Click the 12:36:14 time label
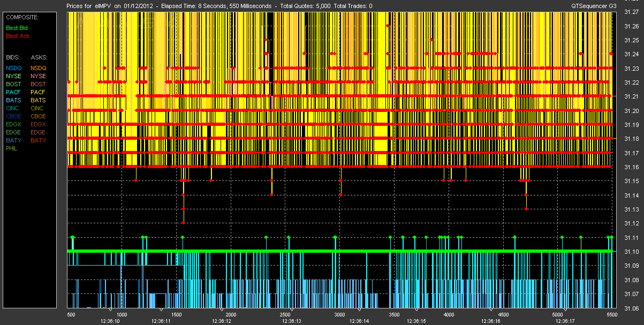 pos(359,321)
